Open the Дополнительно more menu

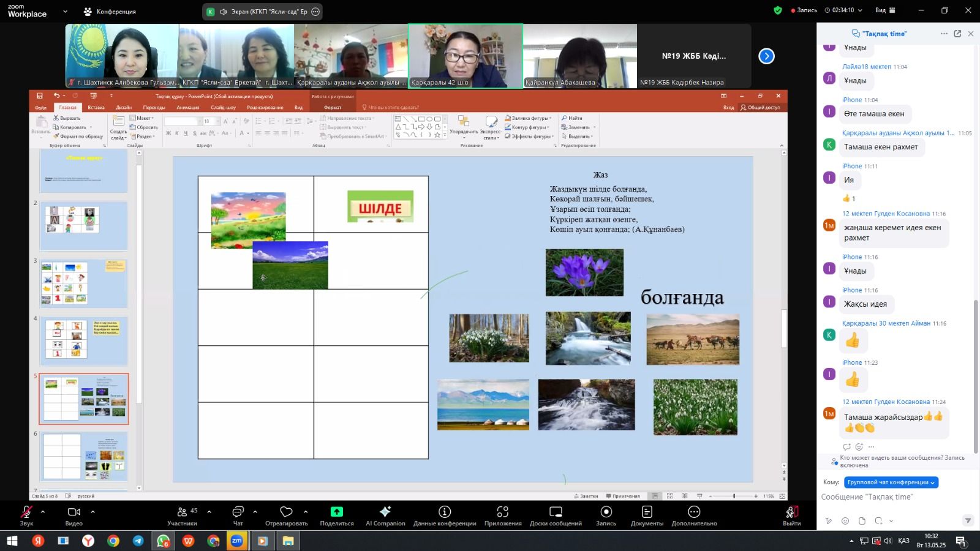point(694,515)
